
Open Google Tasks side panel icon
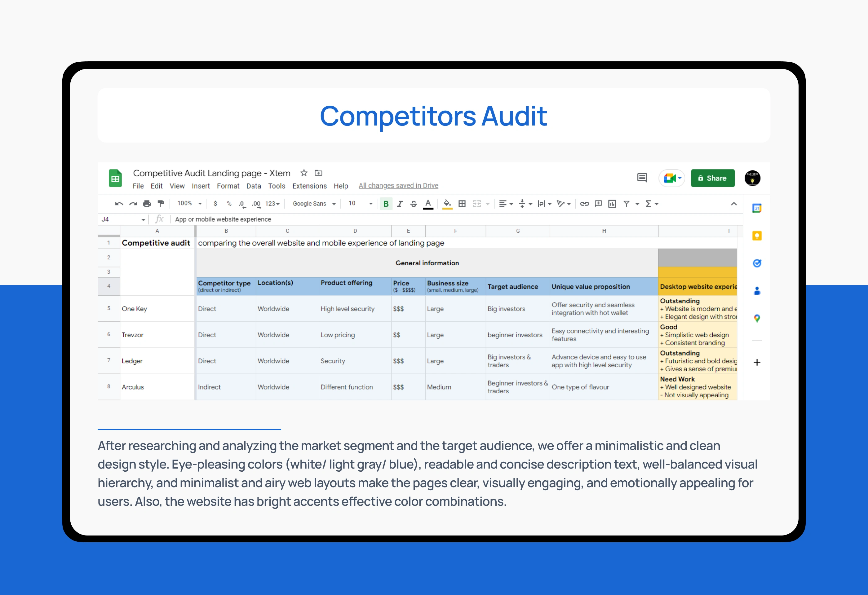pos(757,263)
